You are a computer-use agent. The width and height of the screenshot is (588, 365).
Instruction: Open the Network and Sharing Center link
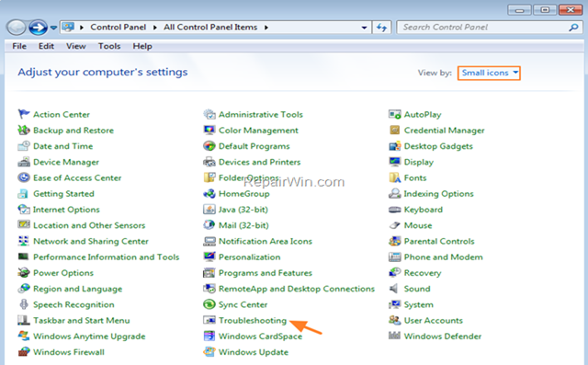tap(91, 241)
